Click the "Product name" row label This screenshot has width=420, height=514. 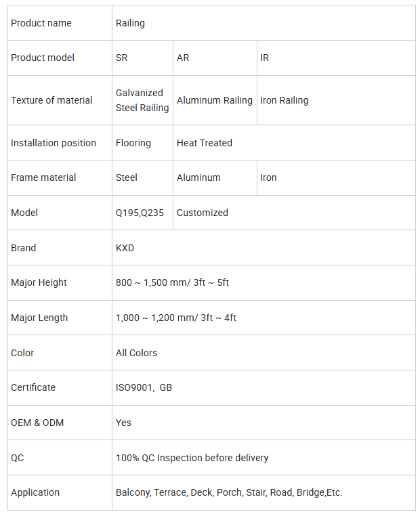click(x=41, y=23)
